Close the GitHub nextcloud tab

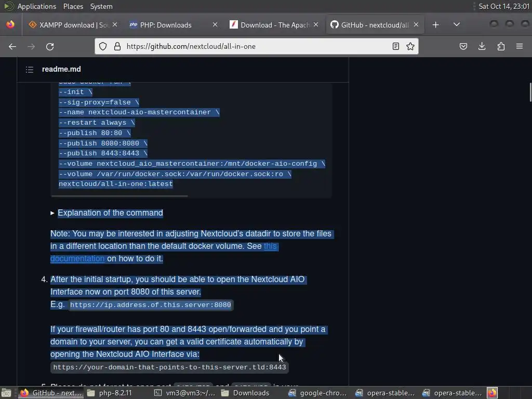click(x=416, y=24)
